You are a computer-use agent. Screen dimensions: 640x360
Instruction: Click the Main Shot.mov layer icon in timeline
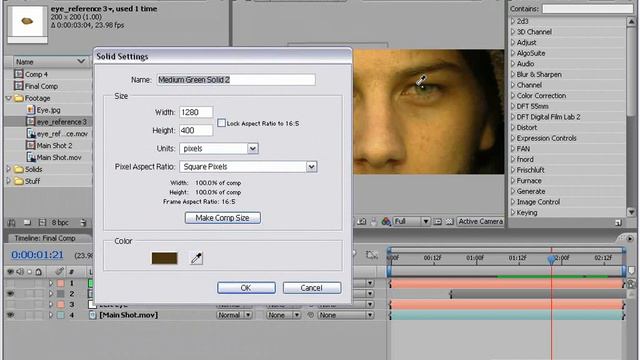93,315
